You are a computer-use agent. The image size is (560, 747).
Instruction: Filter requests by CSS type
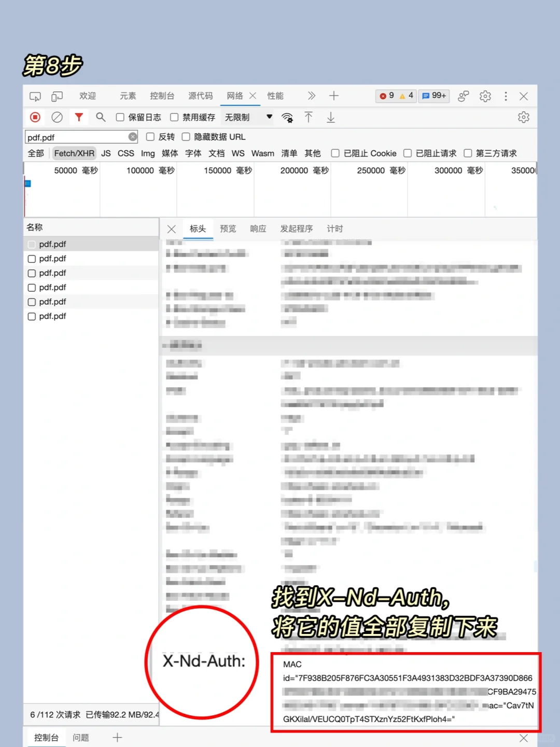tap(126, 153)
